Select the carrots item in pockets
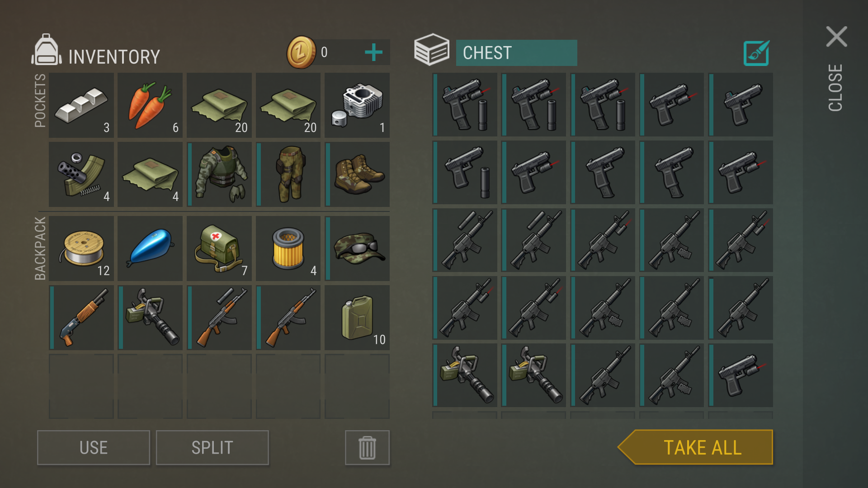The height and width of the screenshot is (488, 868). (x=150, y=105)
